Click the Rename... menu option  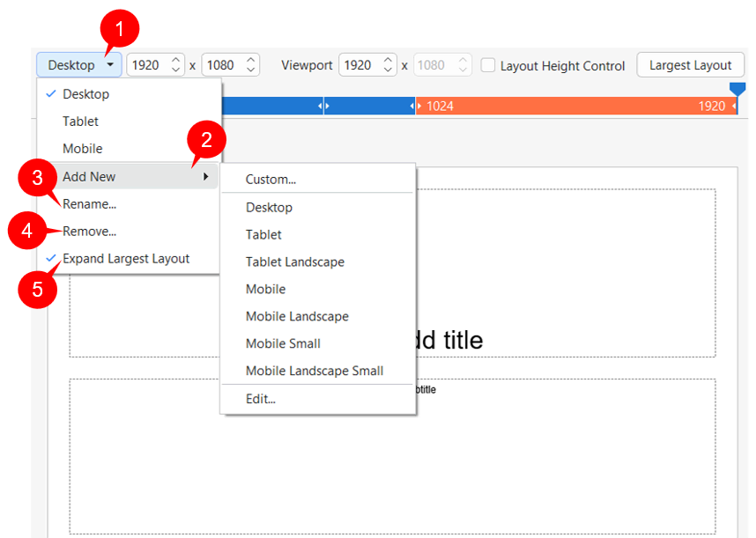(x=90, y=203)
